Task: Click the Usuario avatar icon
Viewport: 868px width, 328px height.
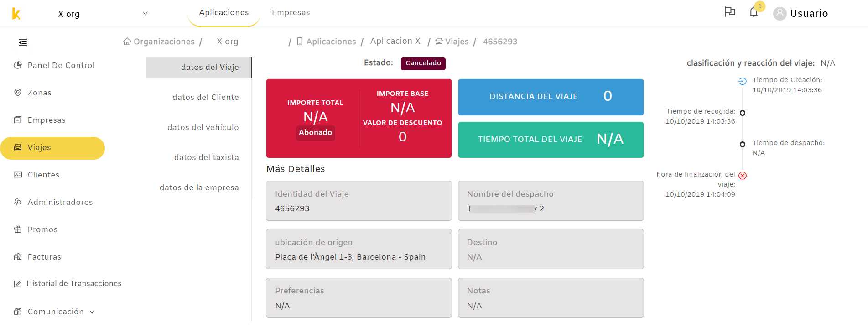Action: 780,14
